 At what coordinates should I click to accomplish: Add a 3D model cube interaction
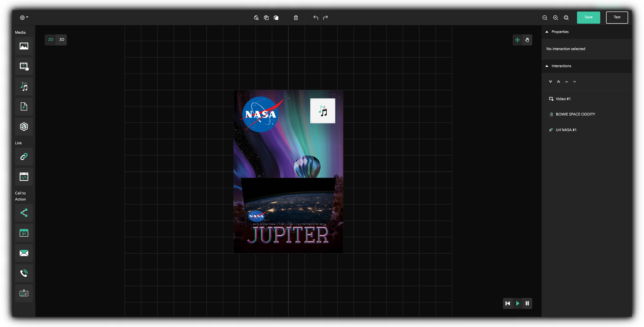coord(24,127)
